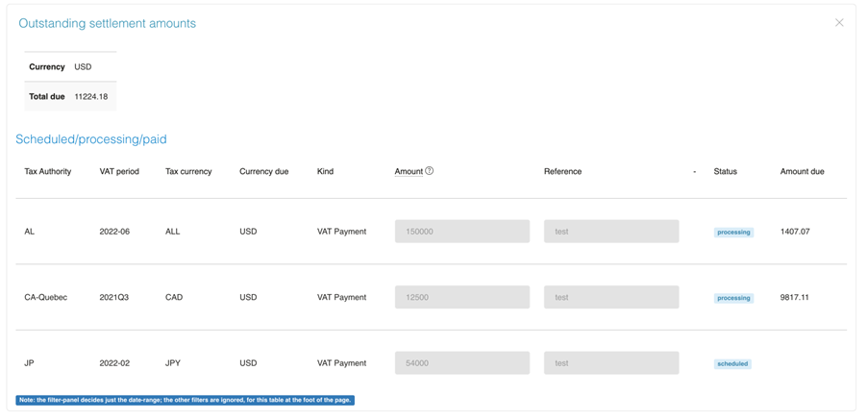Click the Amount due column header
Viewport: 868px width, 420px height.
[x=802, y=171]
